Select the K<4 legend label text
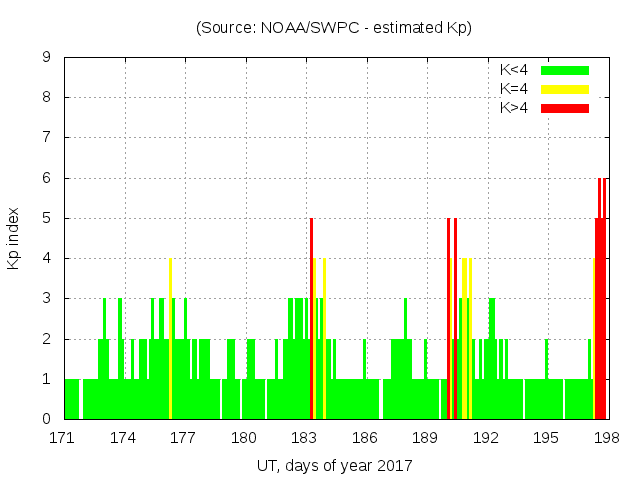This screenshot has height=480, width=640. (514, 70)
